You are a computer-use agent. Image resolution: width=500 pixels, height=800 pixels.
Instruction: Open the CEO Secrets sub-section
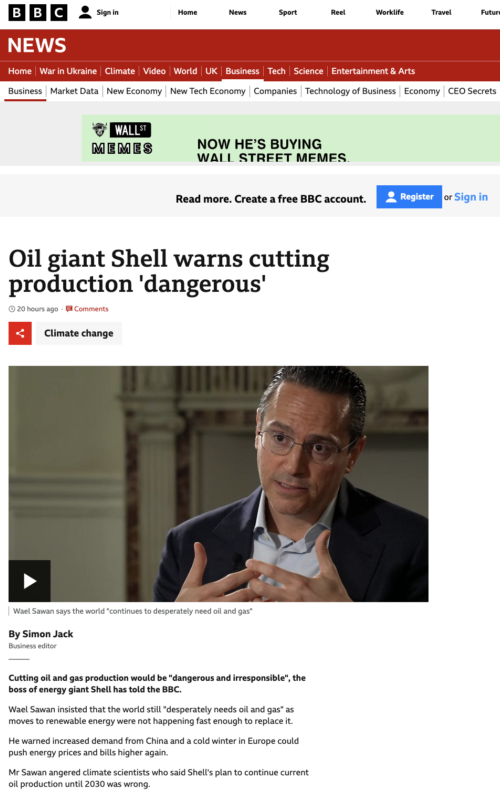[x=472, y=91]
